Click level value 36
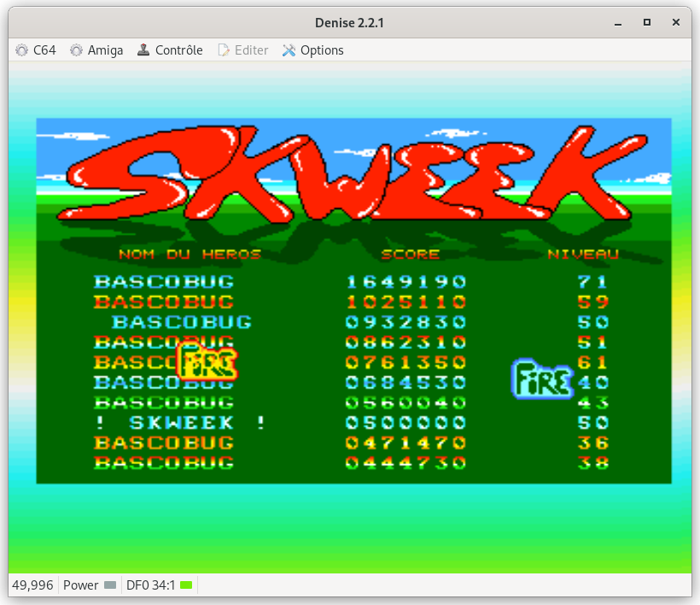Viewport: 700px width, 605px height. [592, 443]
